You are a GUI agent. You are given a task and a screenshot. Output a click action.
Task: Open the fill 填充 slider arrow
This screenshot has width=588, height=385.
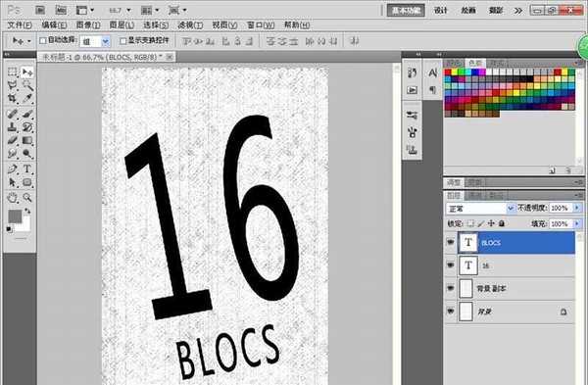tap(577, 223)
